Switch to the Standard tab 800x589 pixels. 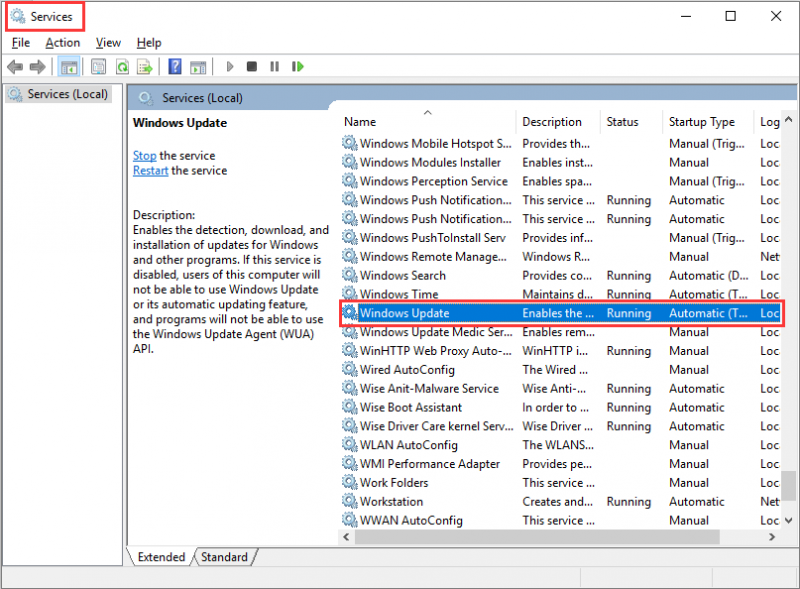[224, 557]
